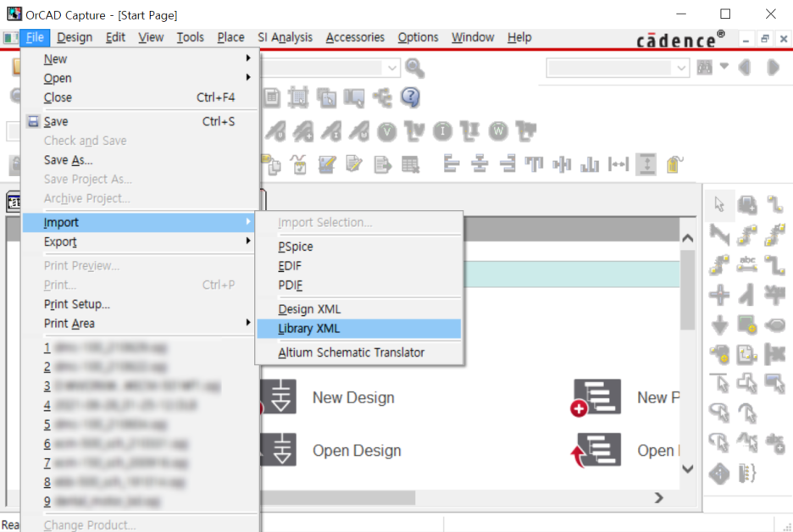Open the Place menu
Screen dimensions: 793x532
230,37
